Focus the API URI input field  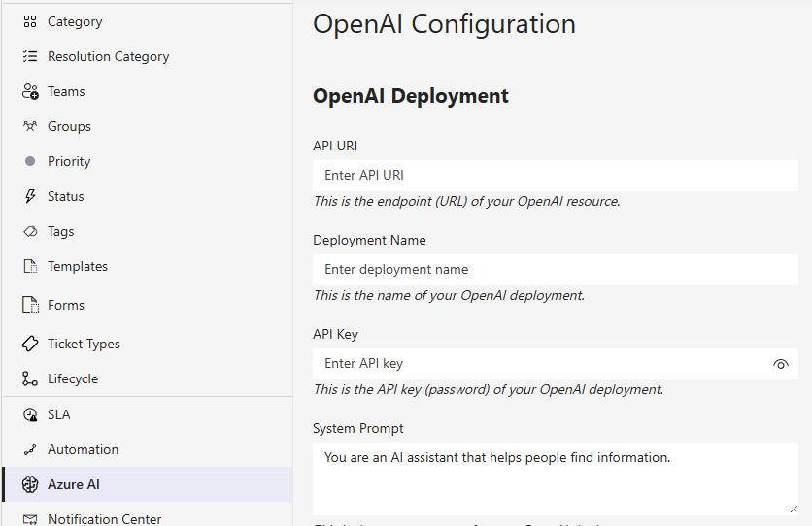click(554, 176)
